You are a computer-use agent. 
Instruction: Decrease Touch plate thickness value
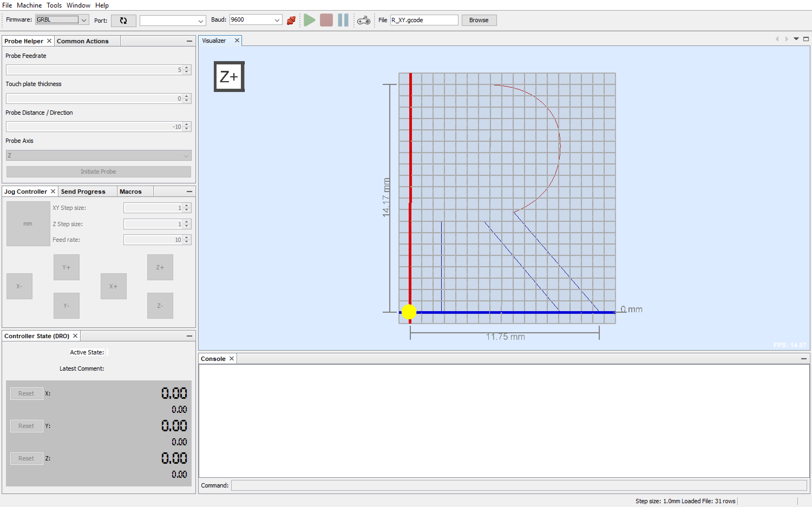pyautogui.click(x=187, y=101)
